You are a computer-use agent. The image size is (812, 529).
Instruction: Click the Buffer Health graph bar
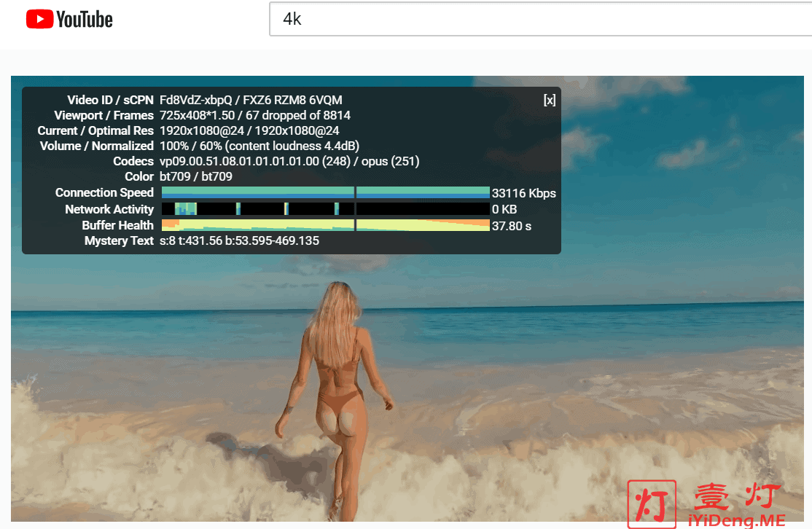(x=325, y=225)
